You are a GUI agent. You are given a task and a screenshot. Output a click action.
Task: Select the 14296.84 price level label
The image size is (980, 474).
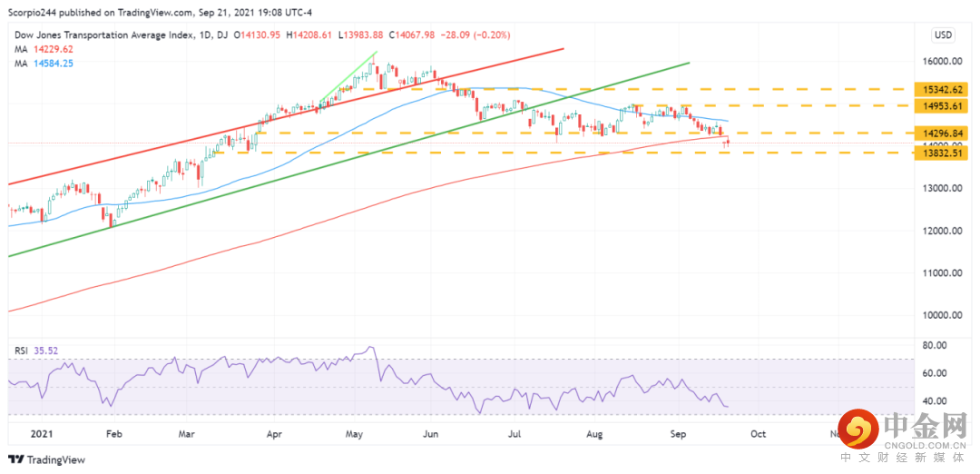tap(941, 133)
